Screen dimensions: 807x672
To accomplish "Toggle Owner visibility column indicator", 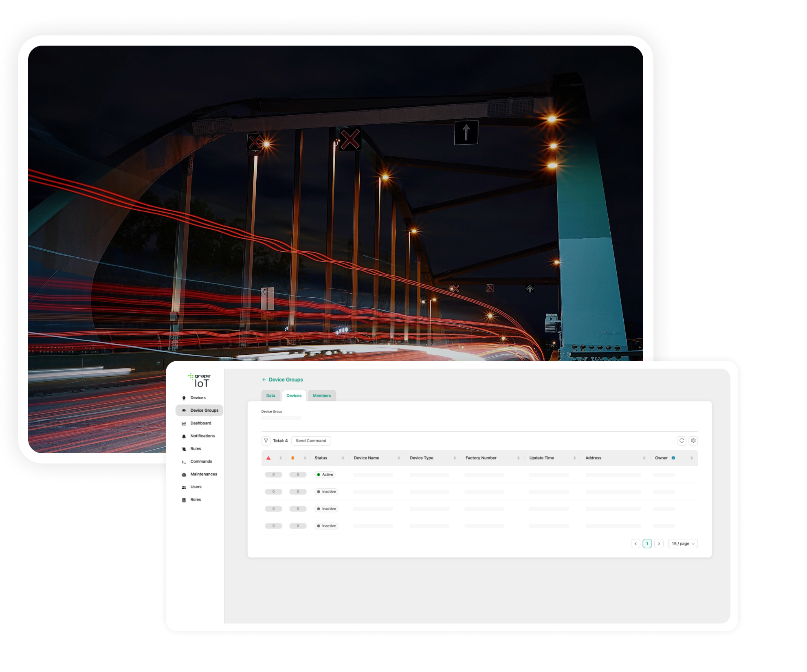I will 675,460.
